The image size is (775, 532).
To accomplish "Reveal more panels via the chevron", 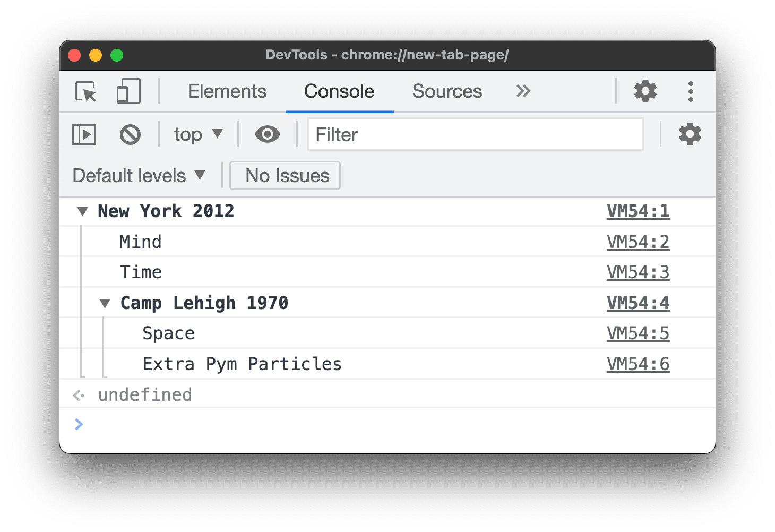I will [x=523, y=91].
